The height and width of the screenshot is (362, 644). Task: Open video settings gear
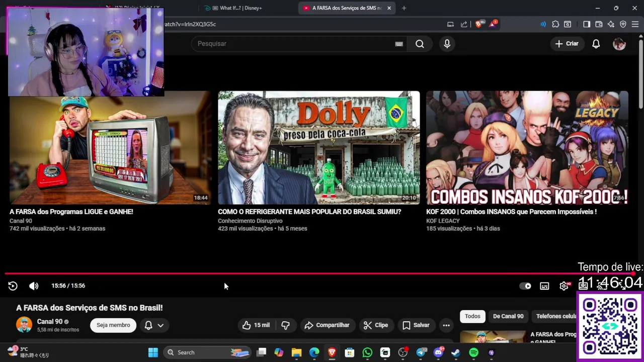point(564,286)
